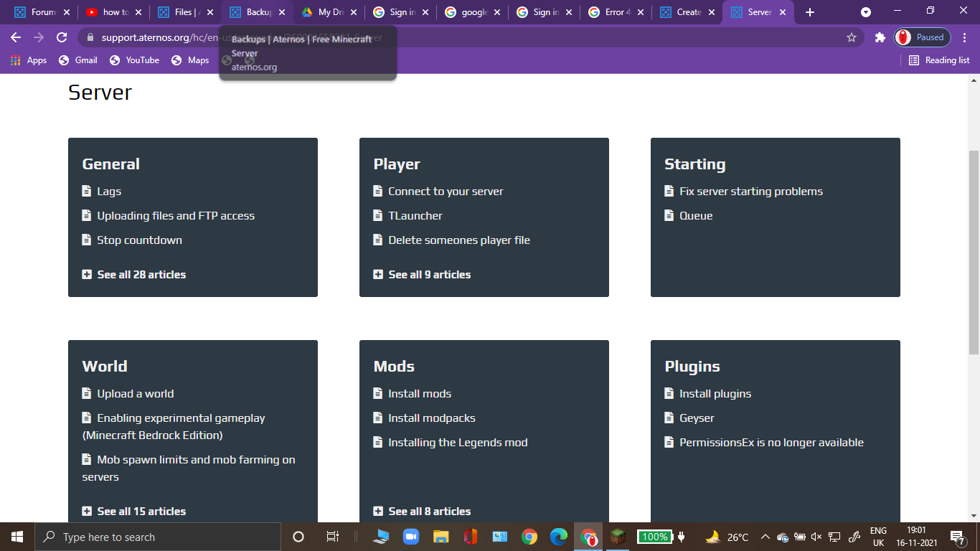
Task: Open Fix server starting problems article
Action: (751, 192)
